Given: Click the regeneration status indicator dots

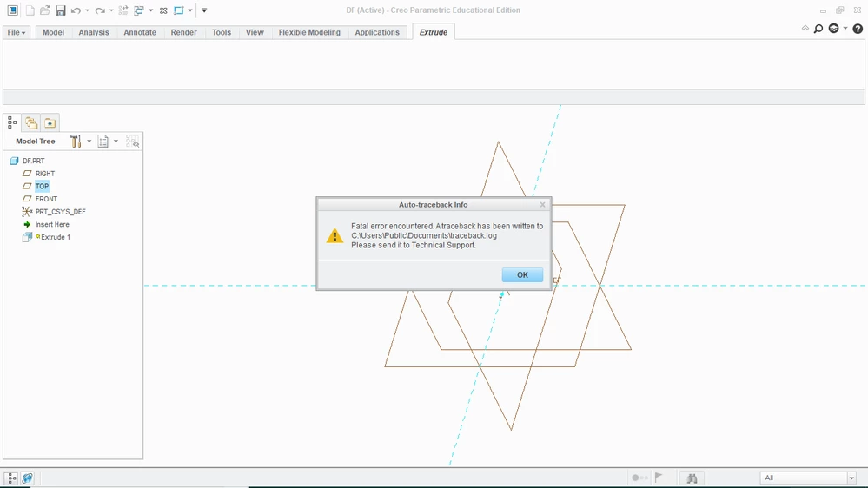Looking at the screenshot, I should point(639,478).
